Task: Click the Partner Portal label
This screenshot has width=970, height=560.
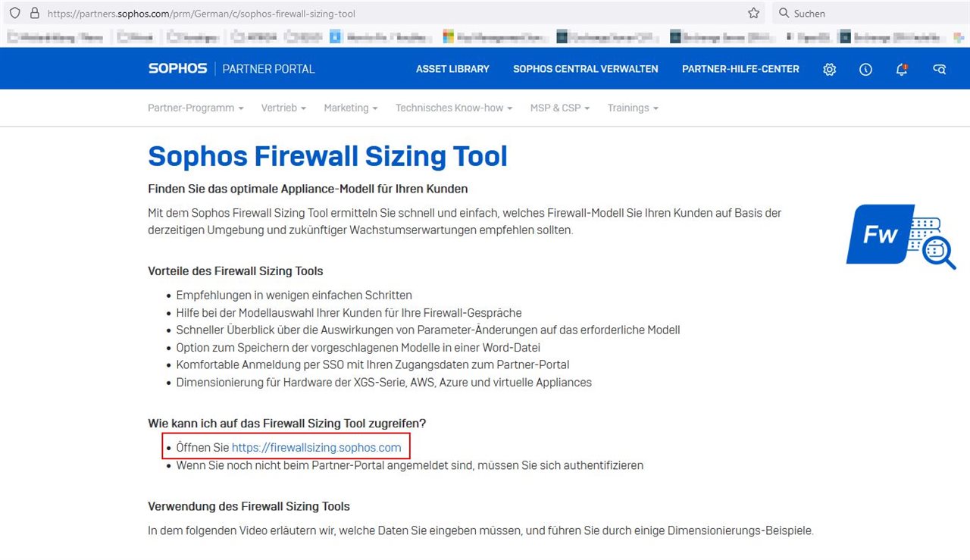Action: (268, 69)
